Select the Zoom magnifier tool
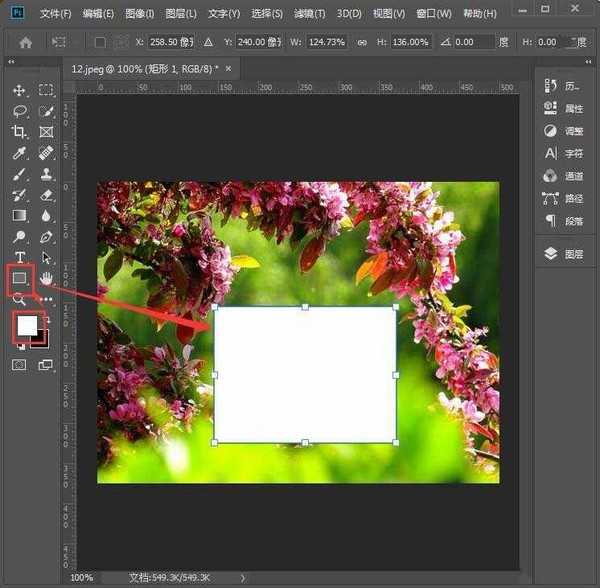600x588 pixels. click(19, 298)
